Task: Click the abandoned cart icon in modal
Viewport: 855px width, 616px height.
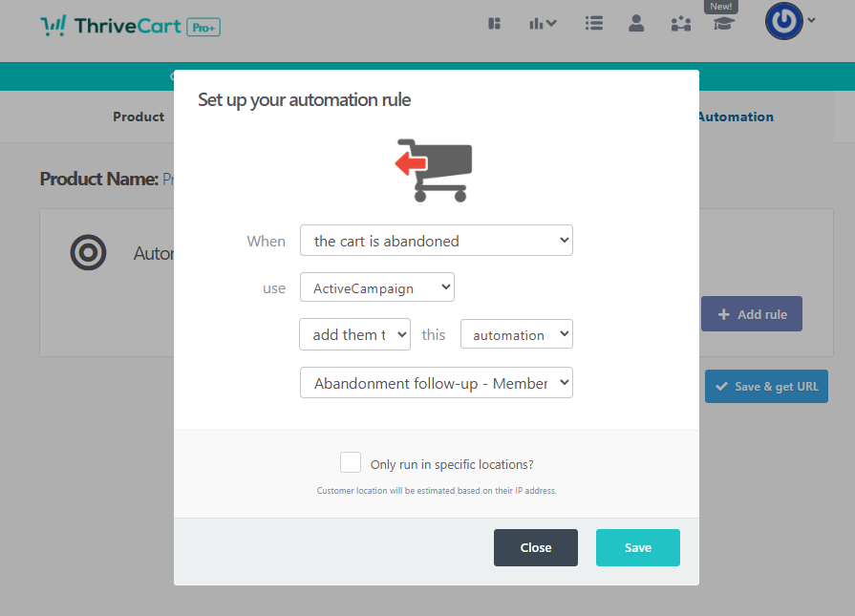Action: pyautogui.click(x=436, y=171)
